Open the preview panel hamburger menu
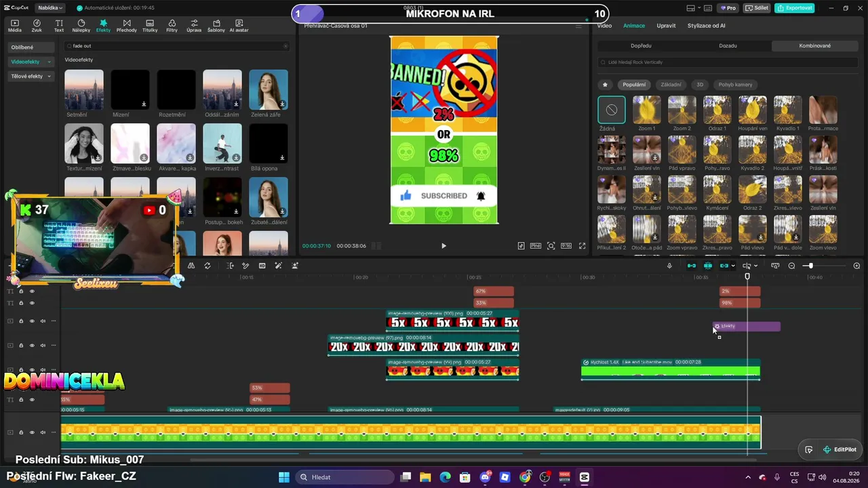The image size is (868, 488). pos(578,26)
